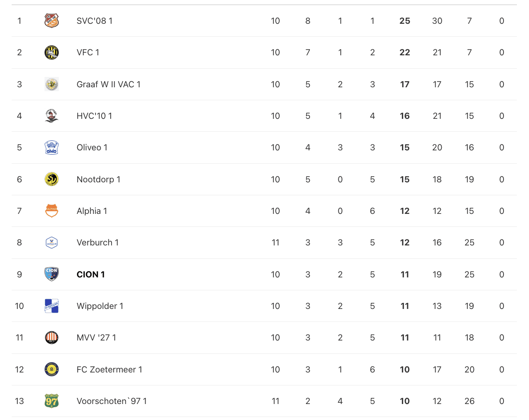Click the CION club shield logo
This screenshot has width=529, height=420.
pyautogui.click(x=51, y=274)
